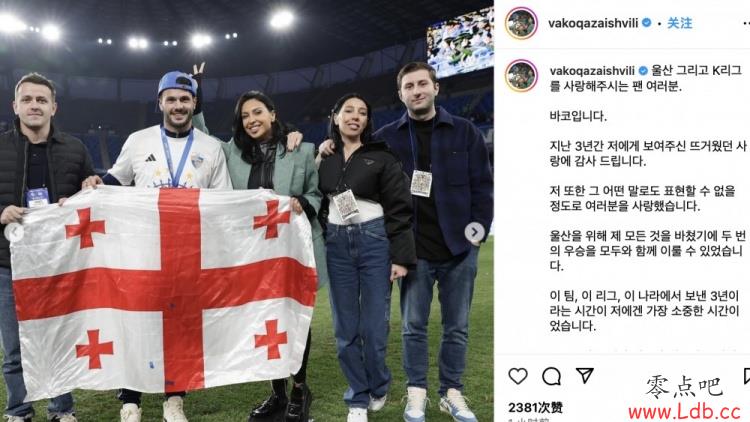750x422 pixels.
Task: Save the post with the bookmark icon
Action: click(x=747, y=376)
